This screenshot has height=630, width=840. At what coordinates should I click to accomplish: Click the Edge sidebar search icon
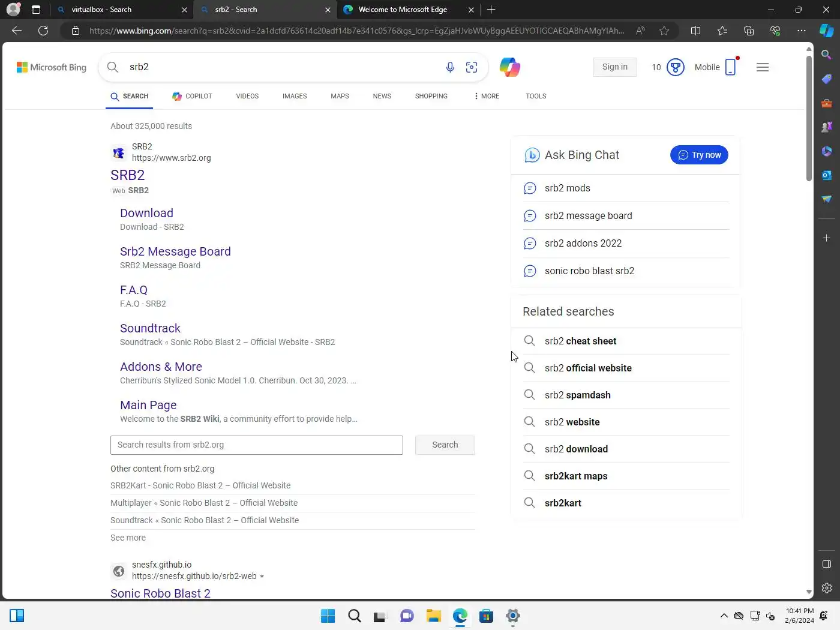(x=826, y=55)
